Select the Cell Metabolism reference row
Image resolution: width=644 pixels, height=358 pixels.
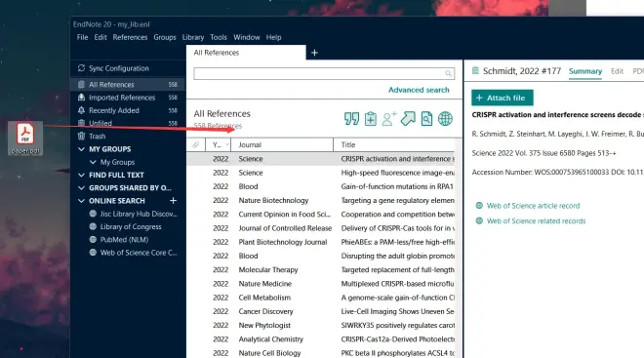pos(321,298)
